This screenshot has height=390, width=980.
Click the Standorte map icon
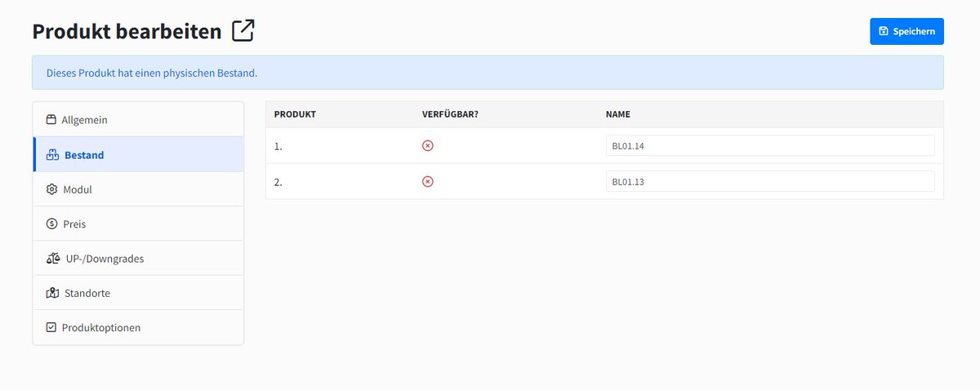(52, 293)
